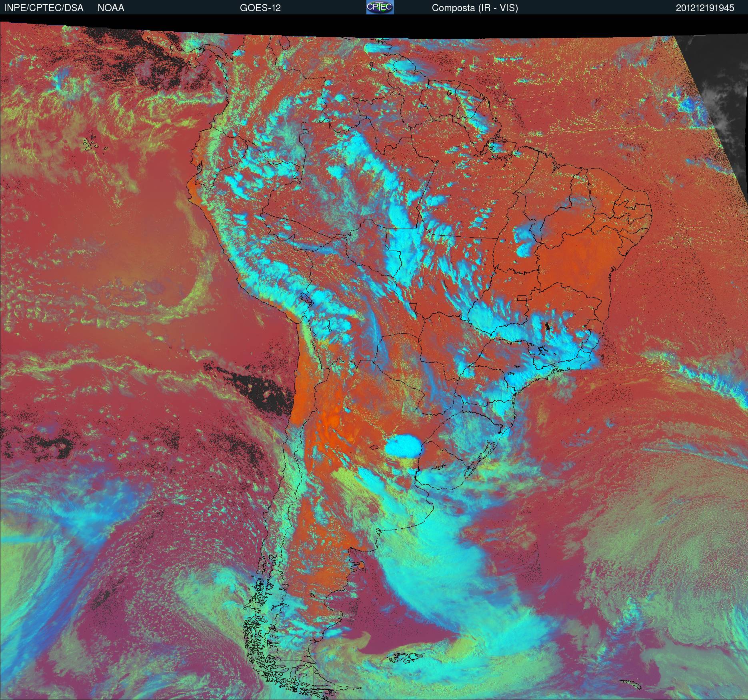This screenshot has width=748, height=700.
Task: Click the Composta (IR - VIS) title
Action: coord(475,8)
